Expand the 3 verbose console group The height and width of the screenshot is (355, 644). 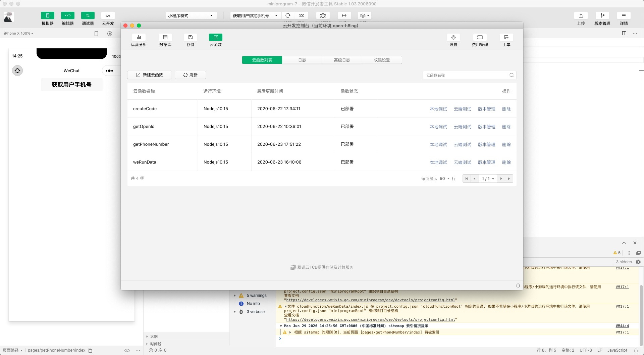tap(235, 312)
